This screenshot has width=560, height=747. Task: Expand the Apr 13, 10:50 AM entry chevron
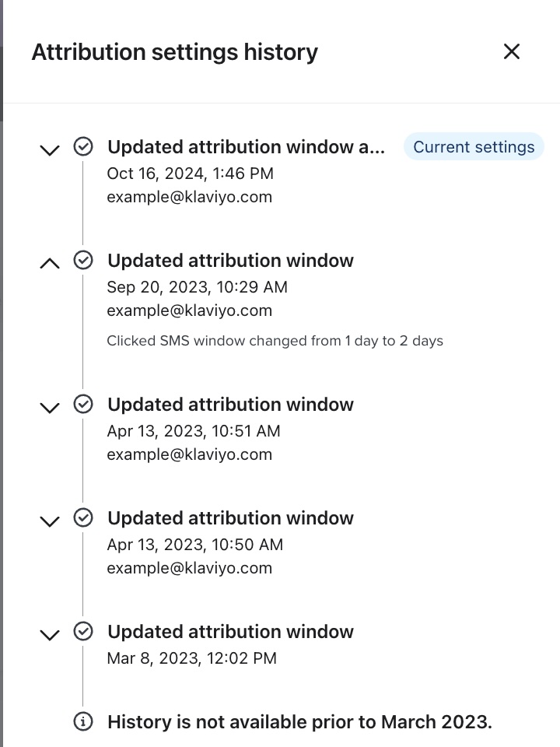coord(50,521)
